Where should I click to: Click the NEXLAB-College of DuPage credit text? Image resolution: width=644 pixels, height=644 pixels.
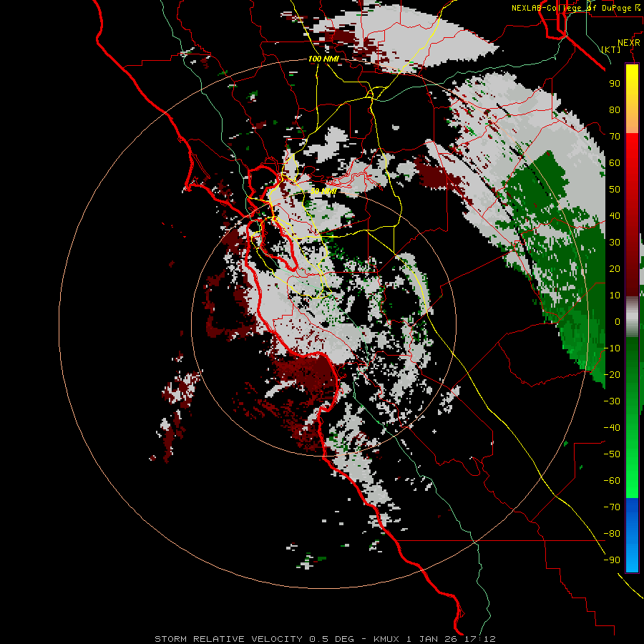pyautogui.click(x=576, y=8)
